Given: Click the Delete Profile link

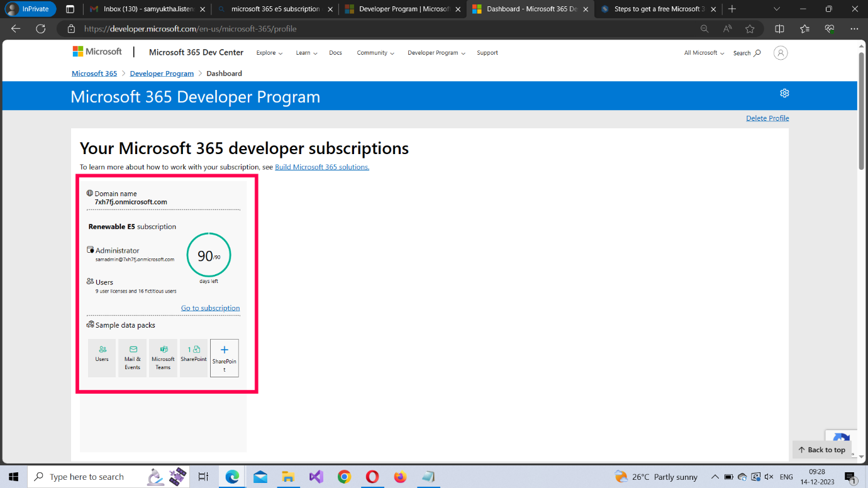Looking at the screenshot, I should pos(767,118).
